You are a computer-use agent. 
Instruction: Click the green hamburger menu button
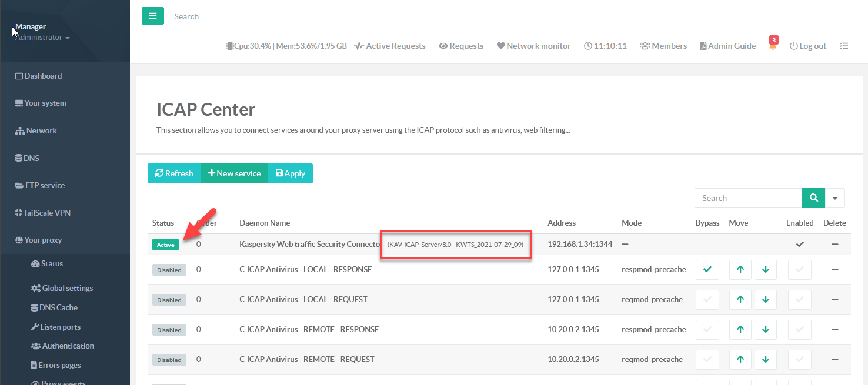pyautogui.click(x=153, y=16)
